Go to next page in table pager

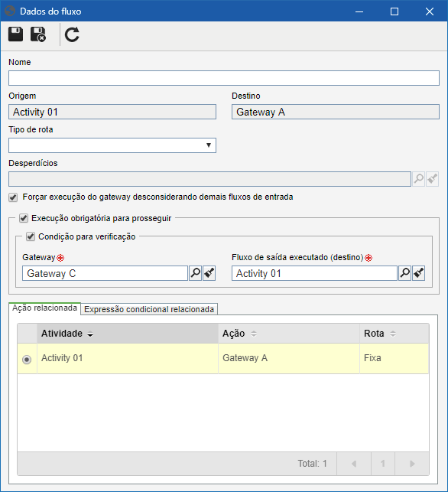[x=412, y=464]
